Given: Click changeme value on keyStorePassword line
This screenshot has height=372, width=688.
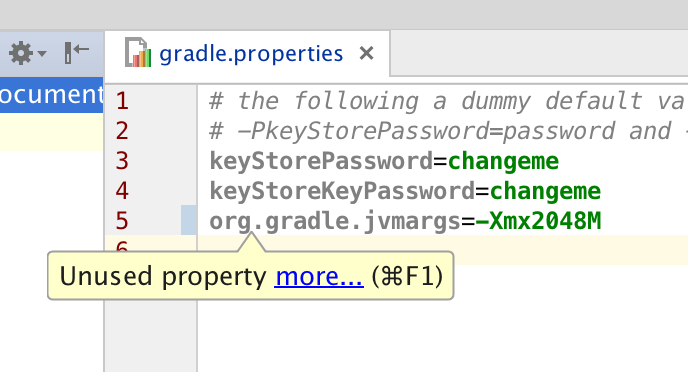Looking at the screenshot, I should 503,161.
